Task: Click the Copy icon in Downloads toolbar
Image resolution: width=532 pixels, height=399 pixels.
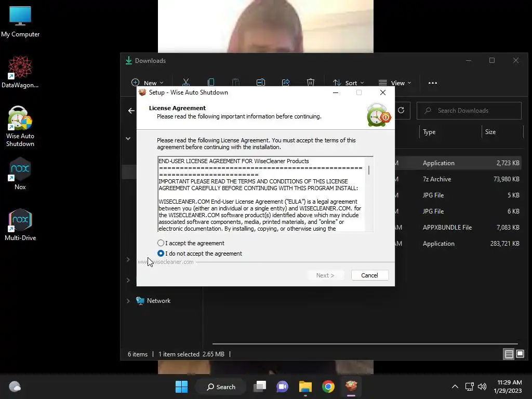Action: click(211, 83)
